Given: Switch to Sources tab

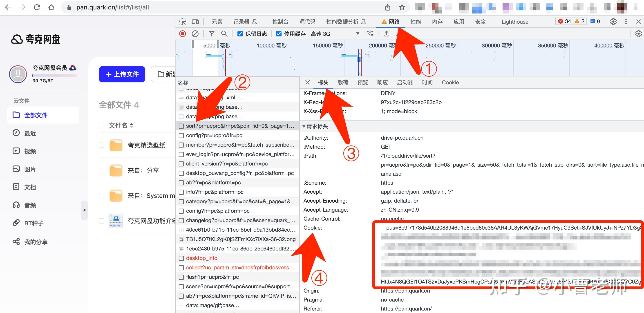Looking at the screenshot, I should (307, 22).
